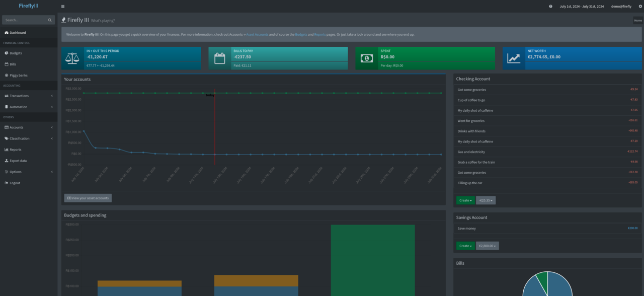This screenshot has width=644, height=296.
Task: Open the help question mark icon
Action: [x=550, y=7]
